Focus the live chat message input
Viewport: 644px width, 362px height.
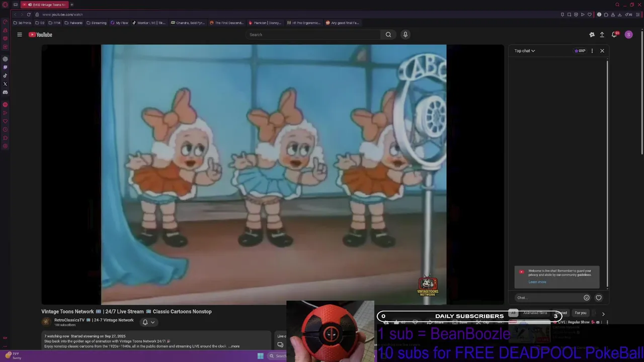[548, 298]
